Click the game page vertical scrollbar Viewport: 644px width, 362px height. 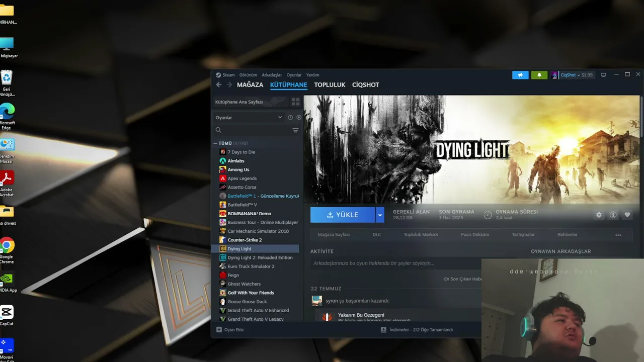point(641,116)
